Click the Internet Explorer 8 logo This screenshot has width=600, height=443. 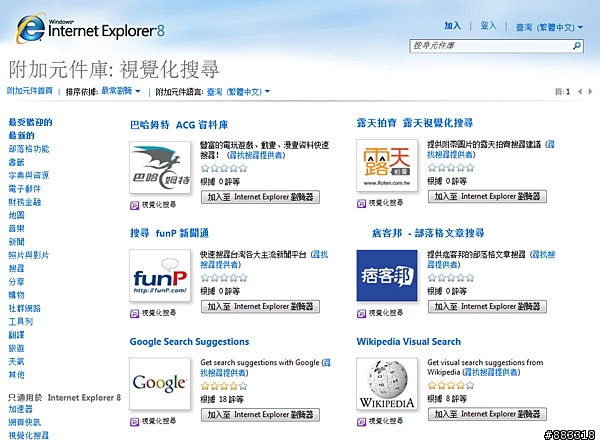pyautogui.click(x=90, y=28)
